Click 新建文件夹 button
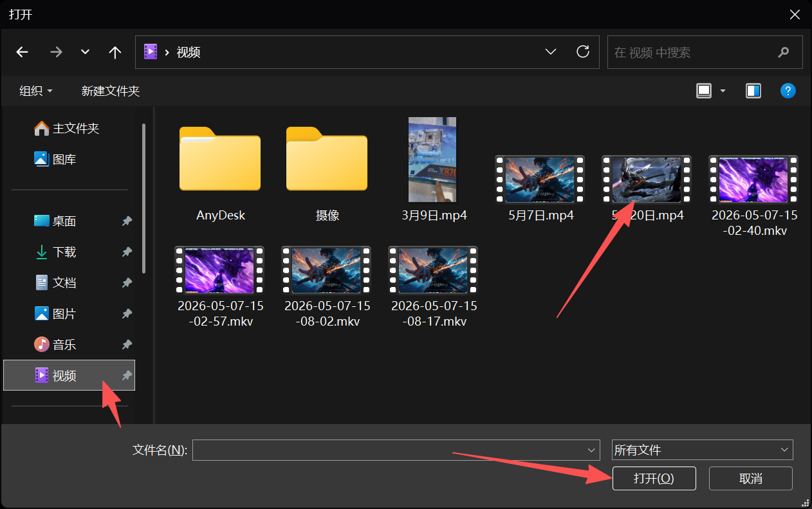The image size is (812, 509). (111, 91)
